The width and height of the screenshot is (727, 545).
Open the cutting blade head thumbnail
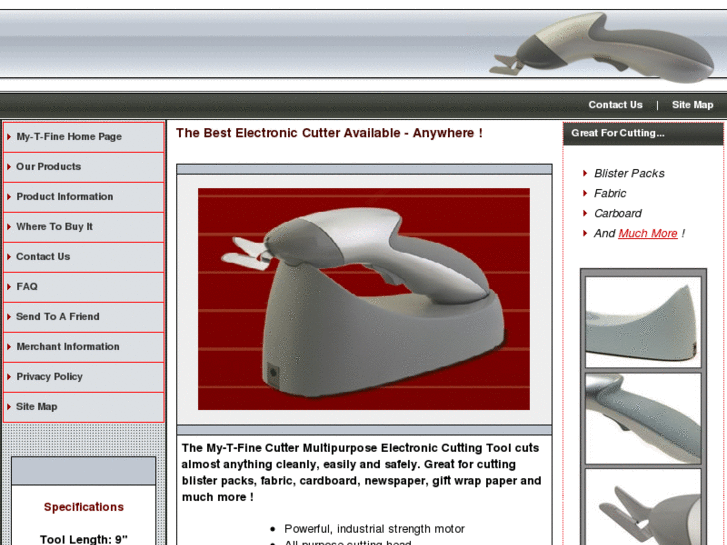click(643, 507)
